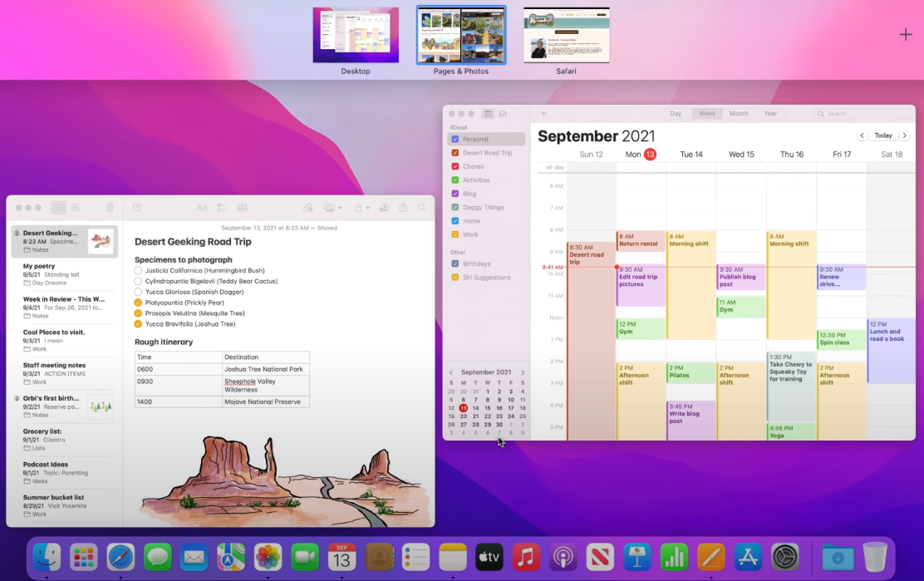Open the Notes checklist icon
The image size is (924, 581).
pos(222,208)
